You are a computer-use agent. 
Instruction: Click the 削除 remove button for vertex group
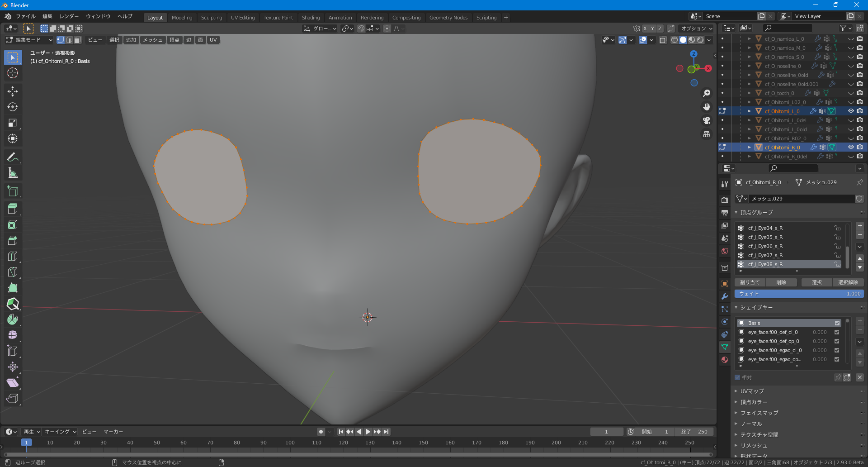pyautogui.click(x=781, y=282)
